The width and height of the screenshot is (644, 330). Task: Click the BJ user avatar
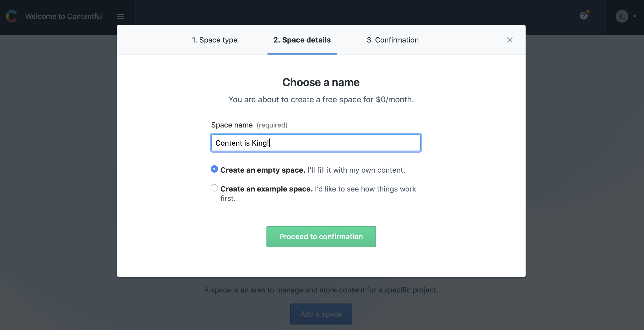622,16
